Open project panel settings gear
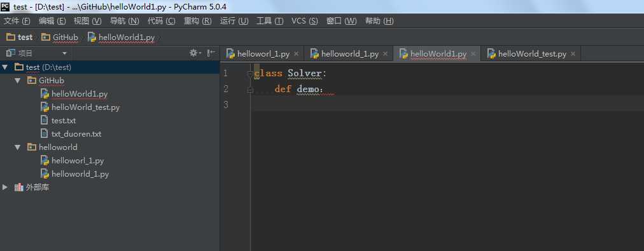 (x=195, y=53)
